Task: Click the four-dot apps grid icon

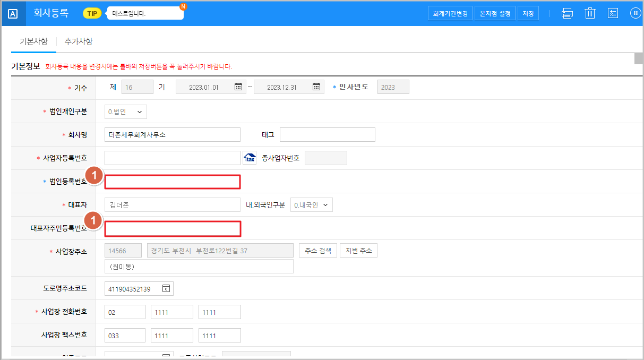Action: coord(636,13)
